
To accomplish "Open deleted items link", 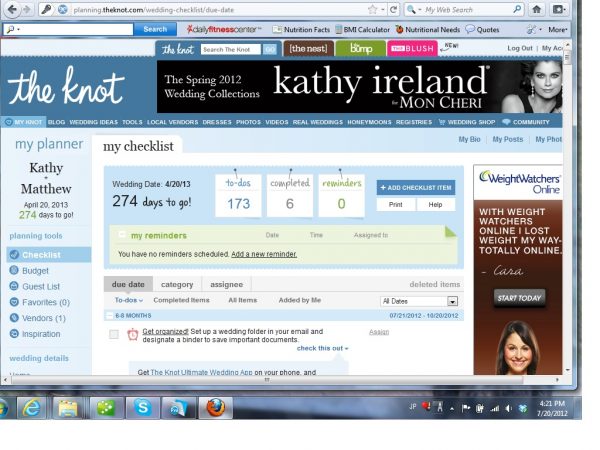I will [435, 284].
